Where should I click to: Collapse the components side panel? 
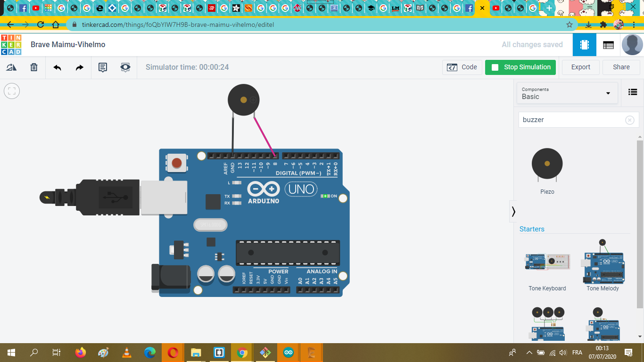tap(513, 212)
